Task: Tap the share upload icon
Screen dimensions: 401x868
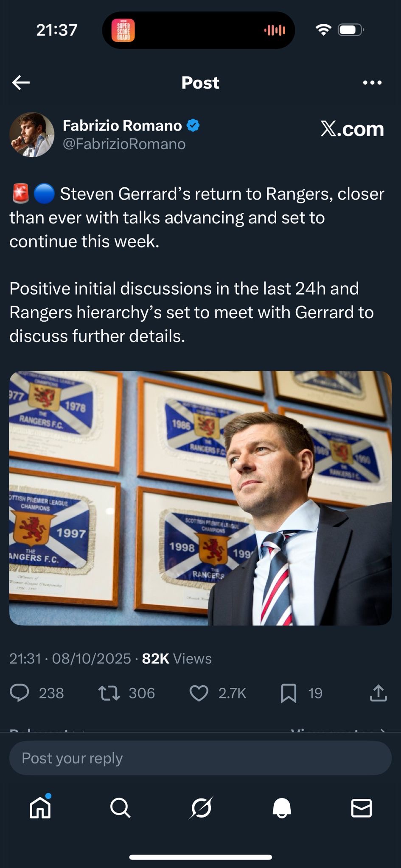Action: pyautogui.click(x=378, y=693)
